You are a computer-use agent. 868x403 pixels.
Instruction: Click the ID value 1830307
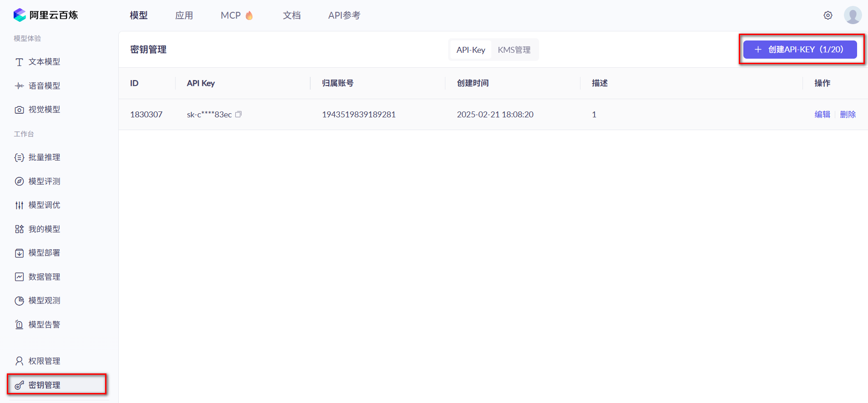click(x=146, y=115)
